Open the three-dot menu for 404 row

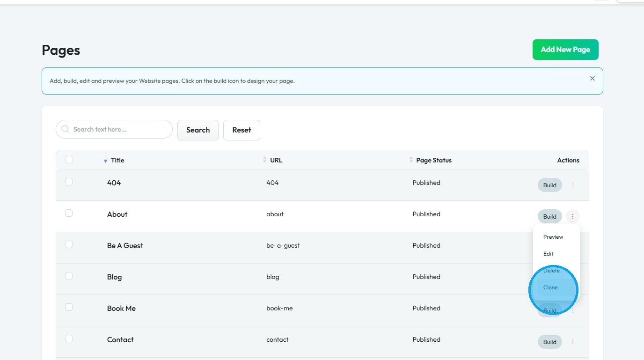coord(572,185)
